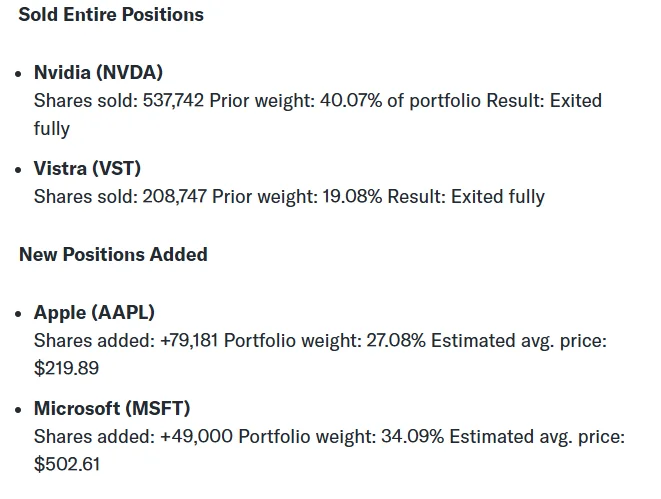Click Vistra's "Exited fully" result text
The image size is (661, 499).
click(498, 197)
